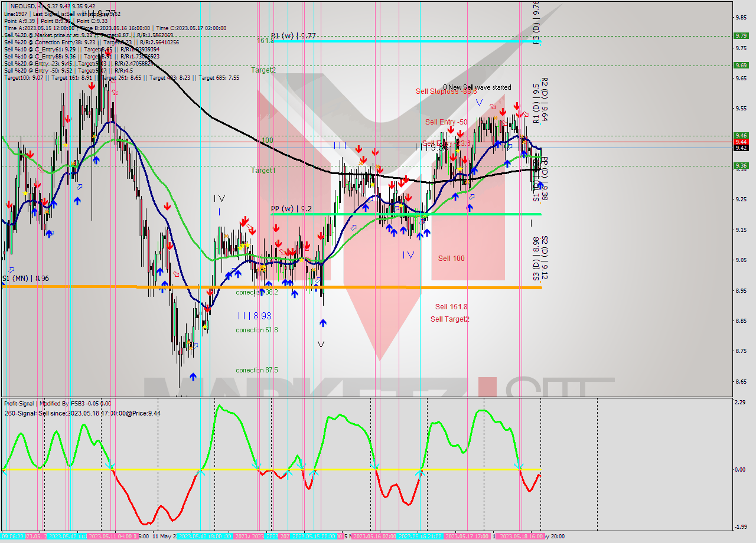Click the -1.99 indicator scale value
Screen dimensions: 756x543
tap(741, 527)
